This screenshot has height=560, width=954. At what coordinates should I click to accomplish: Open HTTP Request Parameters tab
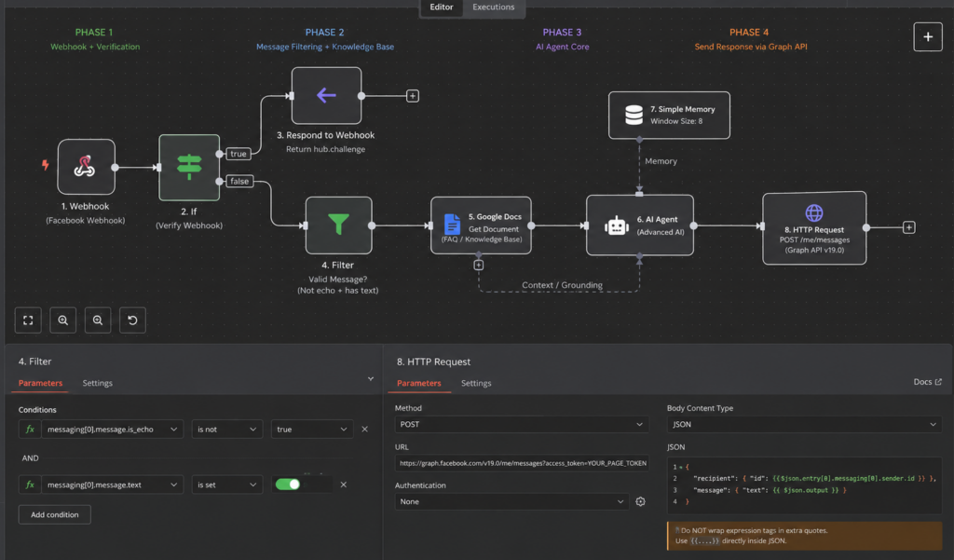(x=418, y=383)
